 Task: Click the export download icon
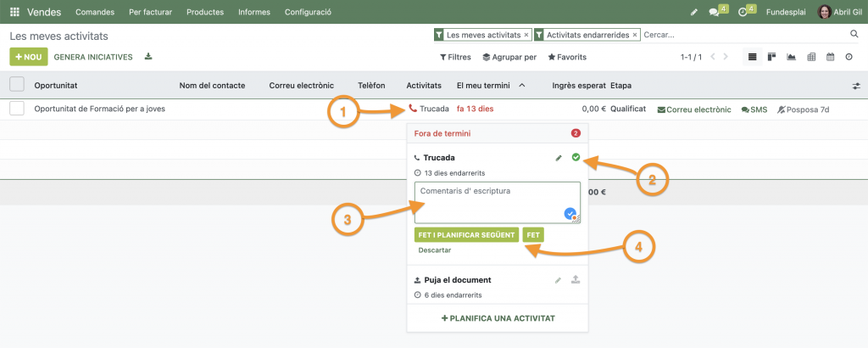tap(148, 57)
